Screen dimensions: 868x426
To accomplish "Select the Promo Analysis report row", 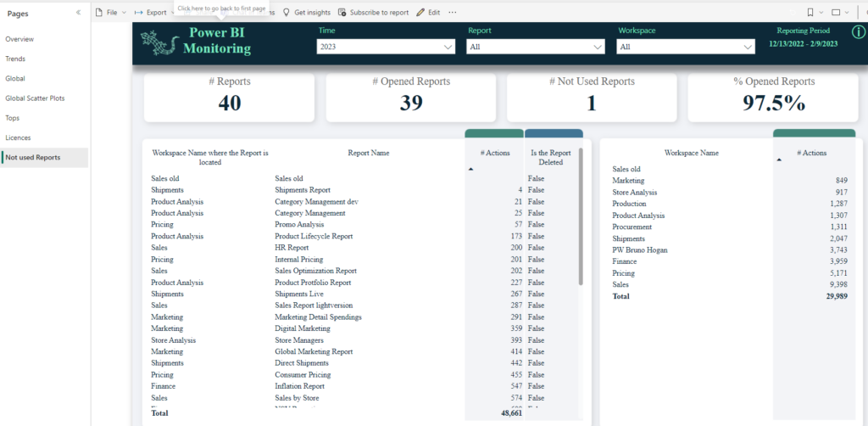I will 299,225.
